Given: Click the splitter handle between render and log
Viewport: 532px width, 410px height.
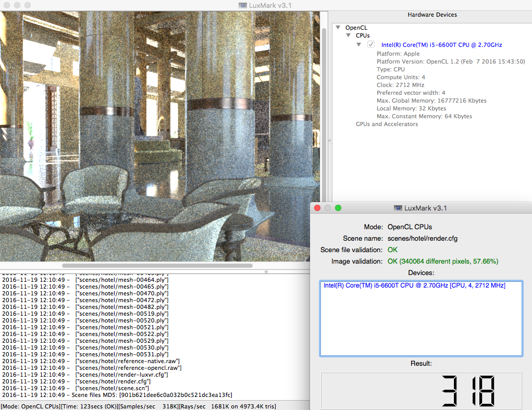Looking at the screenshot, I should coord(266,271).
